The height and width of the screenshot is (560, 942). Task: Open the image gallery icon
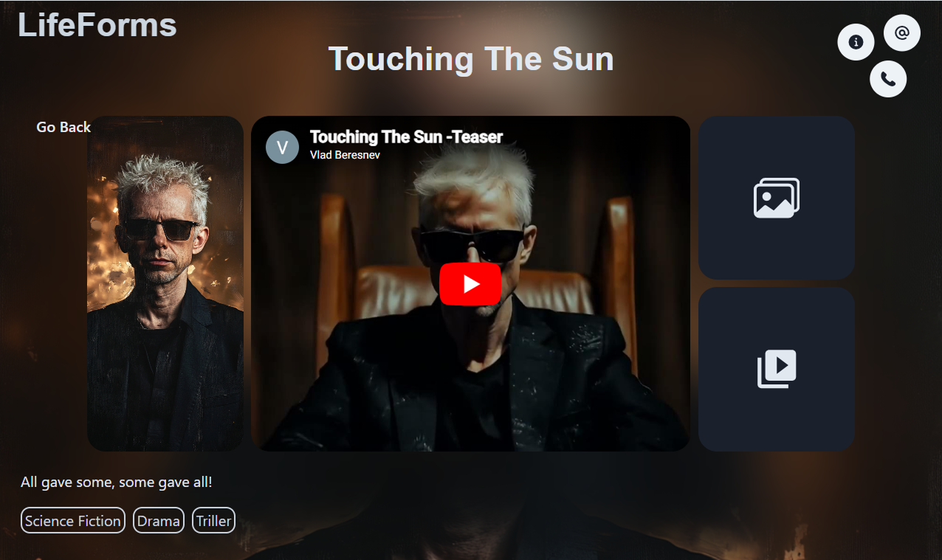tap(777, 198)
